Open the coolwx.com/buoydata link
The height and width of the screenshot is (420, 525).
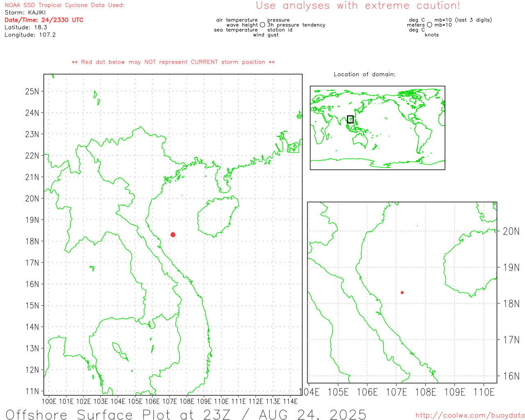(x=470, y=415)
